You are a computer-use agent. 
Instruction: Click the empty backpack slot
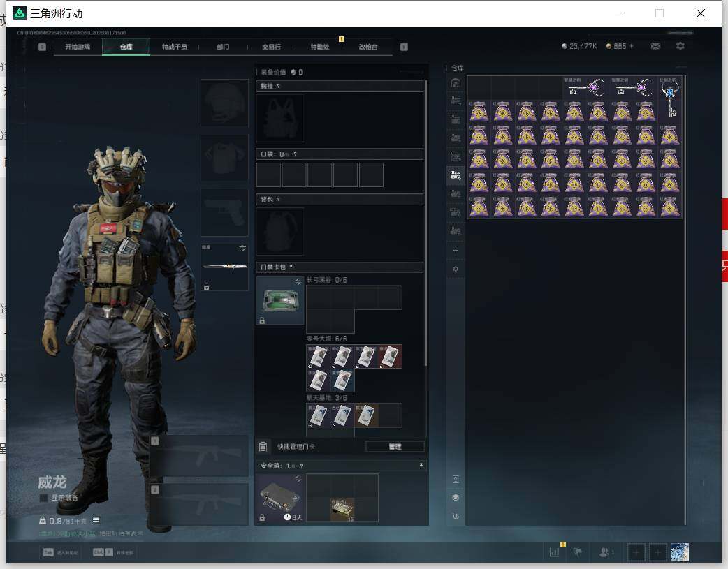(x=280, y=232)
